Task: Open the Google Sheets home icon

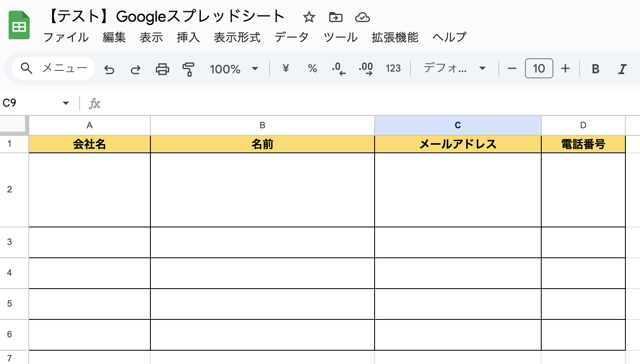Action: [x=19, y=25]
